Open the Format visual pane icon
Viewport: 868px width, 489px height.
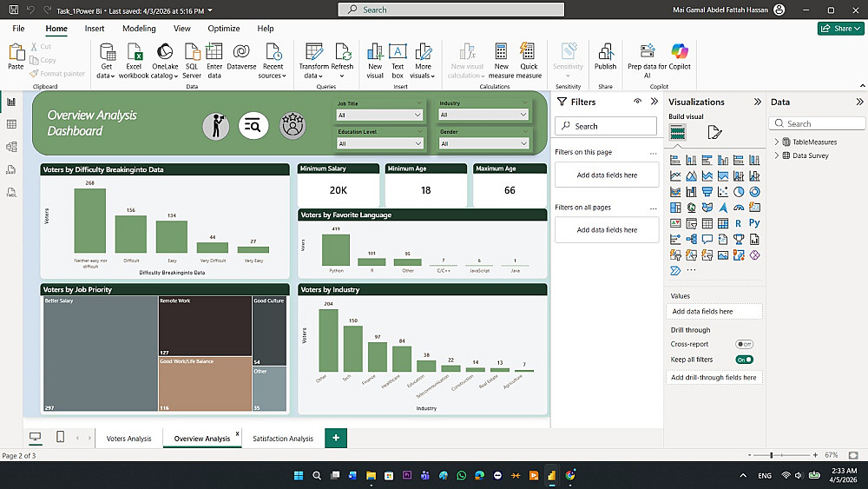click(x=714, y=132)
